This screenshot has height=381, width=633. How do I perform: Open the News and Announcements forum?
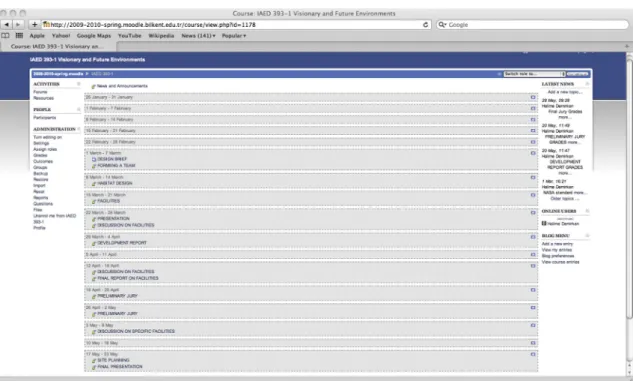coord(122,86)
